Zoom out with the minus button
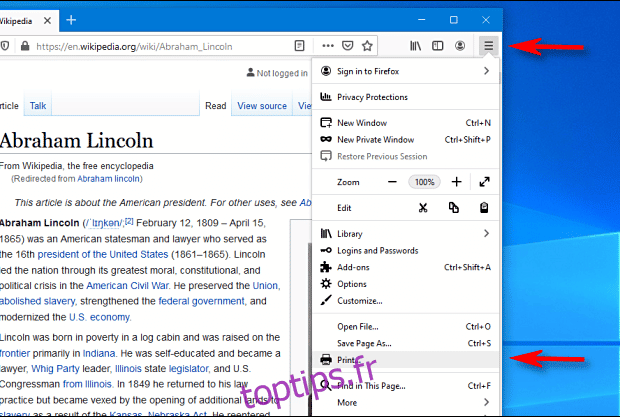 (x=392, y=182)
